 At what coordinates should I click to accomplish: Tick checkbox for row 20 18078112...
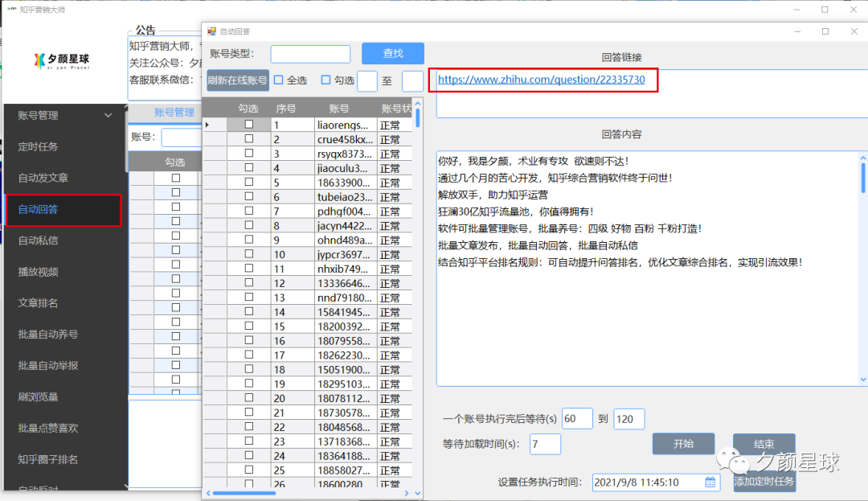pos(249,398)
